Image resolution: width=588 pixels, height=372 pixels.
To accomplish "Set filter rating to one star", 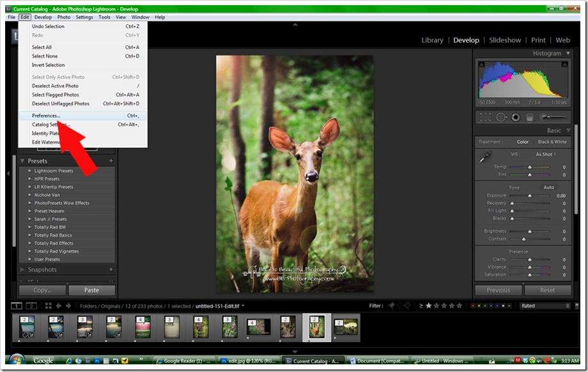I will tap(429, 306).
